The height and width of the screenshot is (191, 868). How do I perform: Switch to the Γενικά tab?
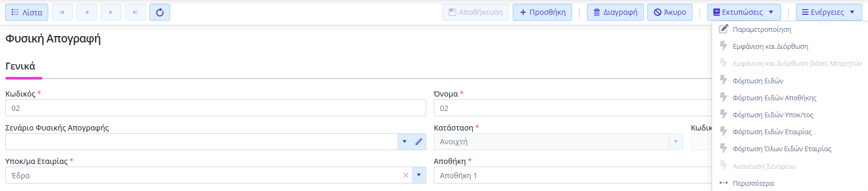pyautogui.click(x=20, y=66)
